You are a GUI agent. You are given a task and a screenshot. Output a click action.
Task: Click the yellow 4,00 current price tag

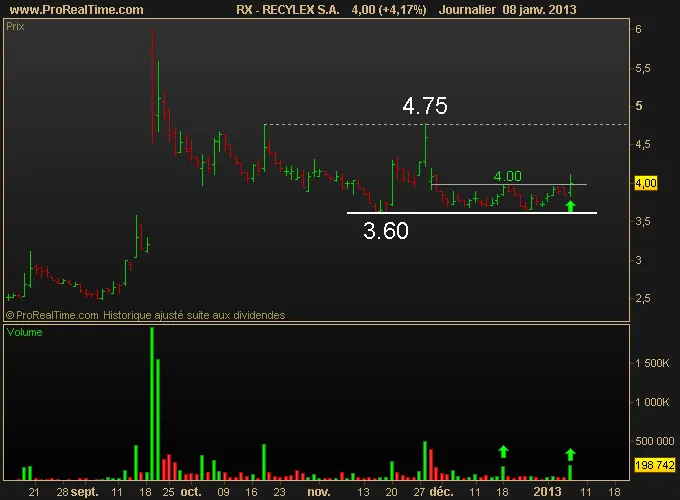pos(646,183)
